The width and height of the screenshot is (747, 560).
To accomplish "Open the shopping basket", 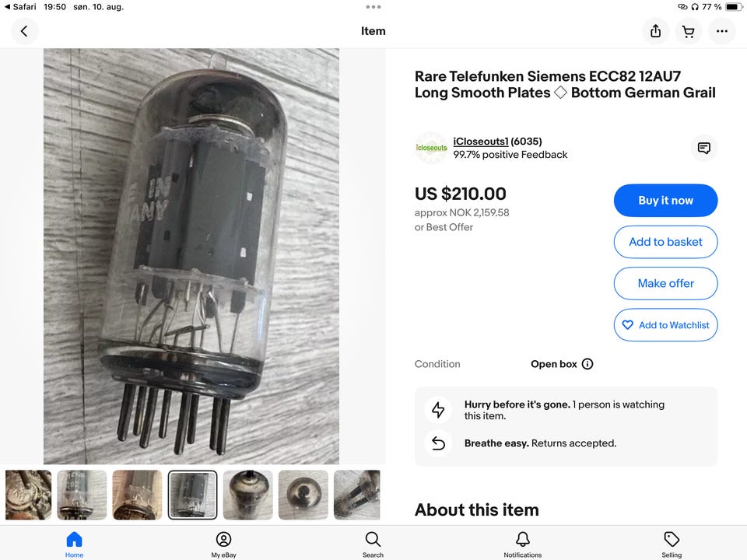I will click(688, 31).
